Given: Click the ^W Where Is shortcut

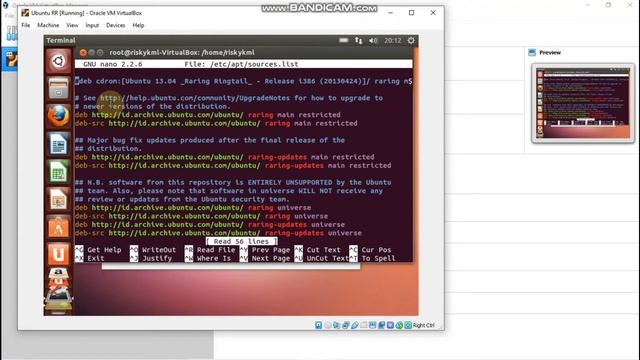Looking at the screenshot, I should click(x=208, y=258).
